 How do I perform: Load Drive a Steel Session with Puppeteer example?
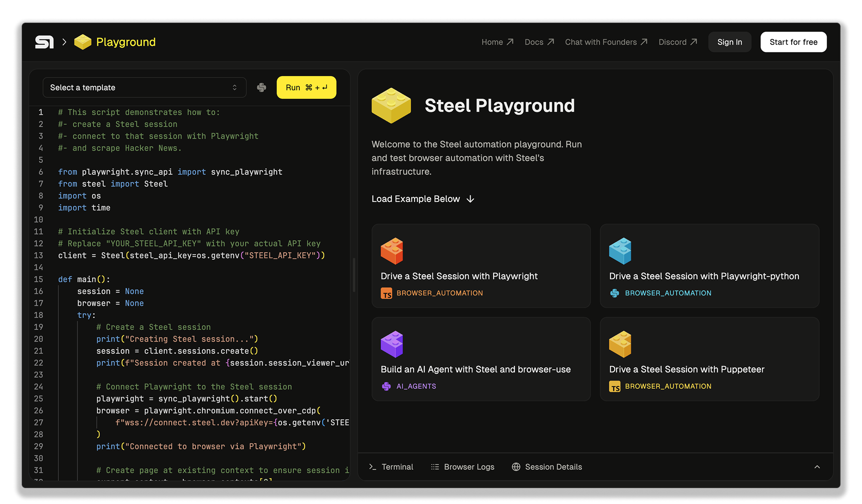click(x=709, y=359)
